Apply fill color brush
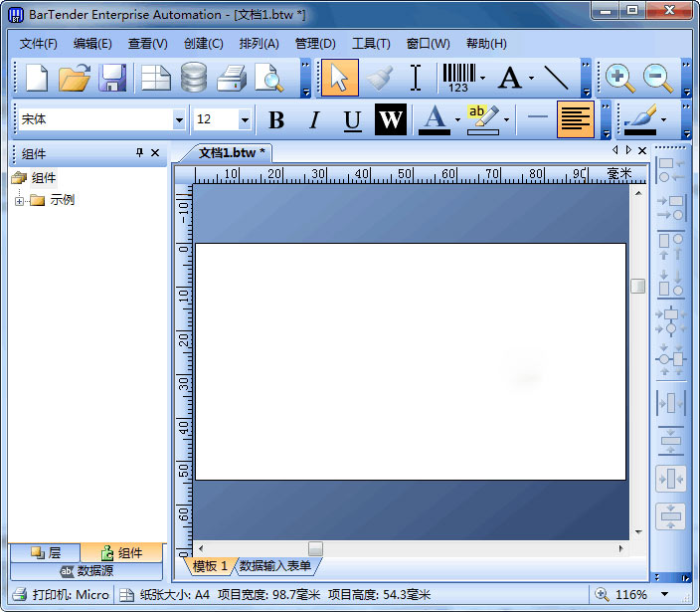The height and width of the screenshot is (612, 700). 640,119
